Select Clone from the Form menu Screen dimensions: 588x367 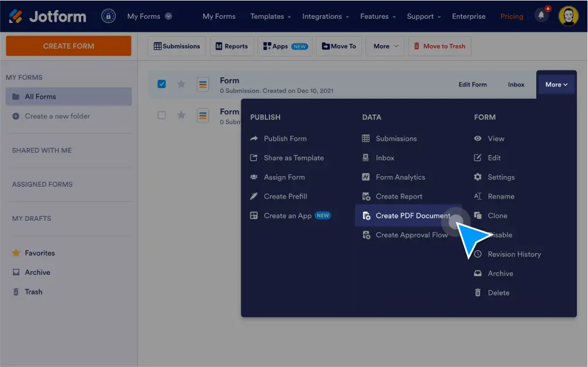tap(496, 216)
